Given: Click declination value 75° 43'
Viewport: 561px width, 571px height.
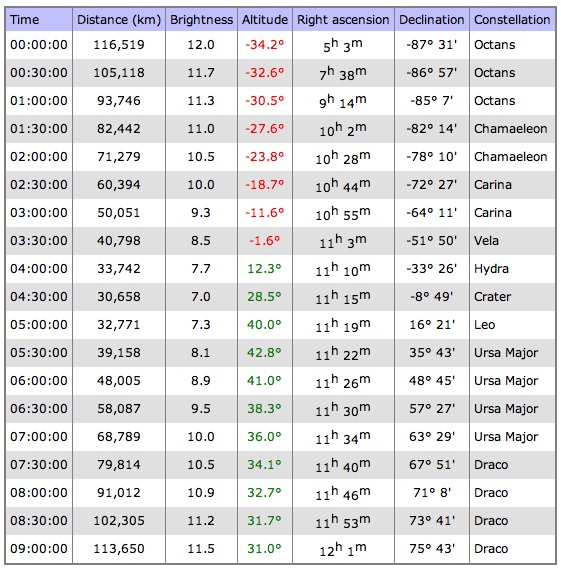Looking at the screenshot, I should [432, 548].
